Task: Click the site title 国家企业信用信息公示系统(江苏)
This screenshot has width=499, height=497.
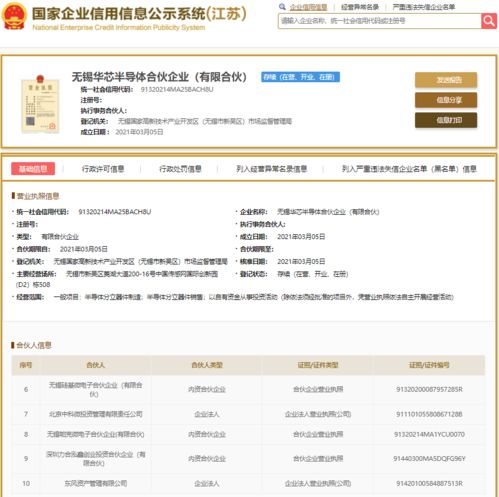Action: pos(139,14)
